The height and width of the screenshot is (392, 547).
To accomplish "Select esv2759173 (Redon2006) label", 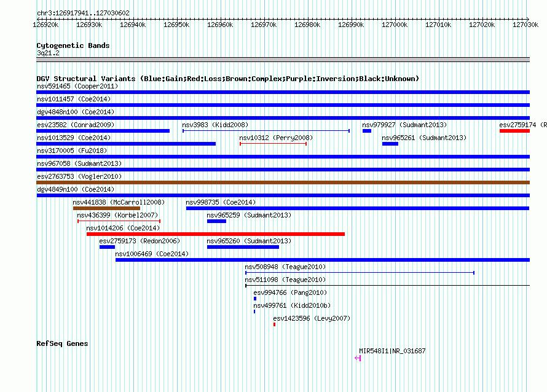I will point(140,241).
